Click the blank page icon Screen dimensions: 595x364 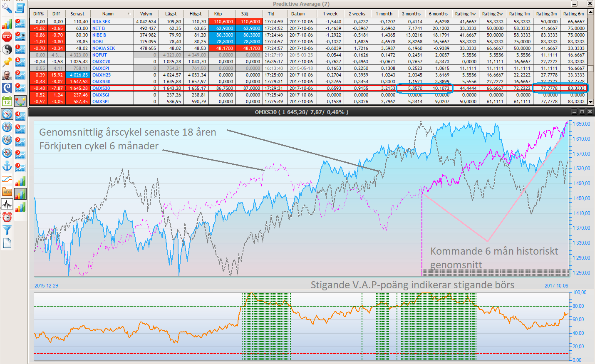[7, 243]
